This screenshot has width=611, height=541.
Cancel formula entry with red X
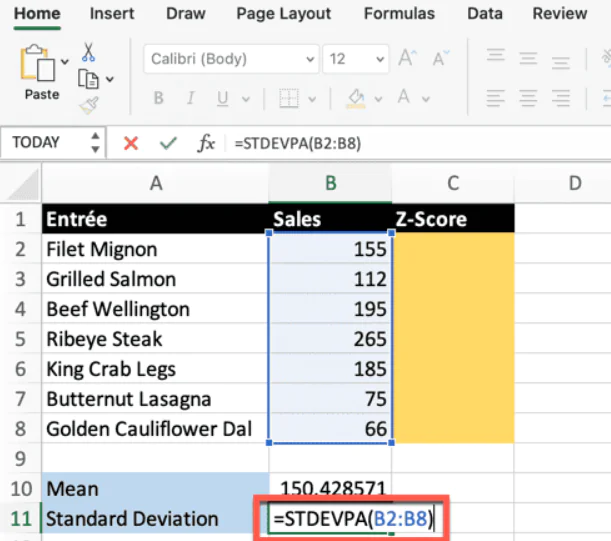pyautogui.click(x=130, y=143)
